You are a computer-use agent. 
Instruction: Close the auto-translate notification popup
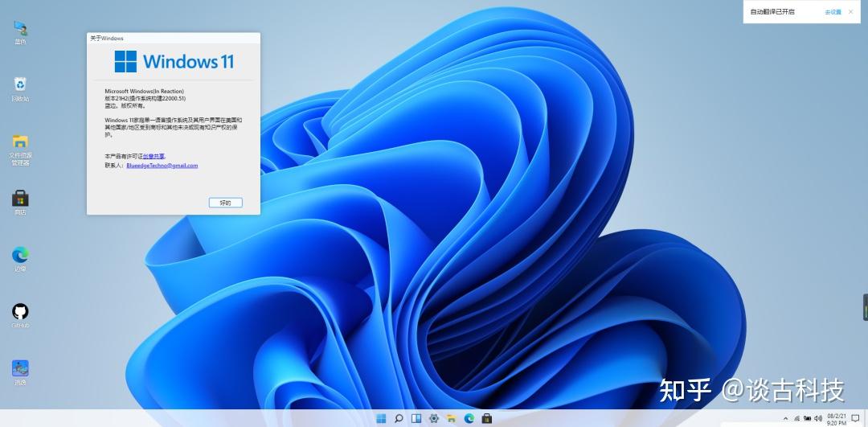pyautogui.click(x=851, y=11)
